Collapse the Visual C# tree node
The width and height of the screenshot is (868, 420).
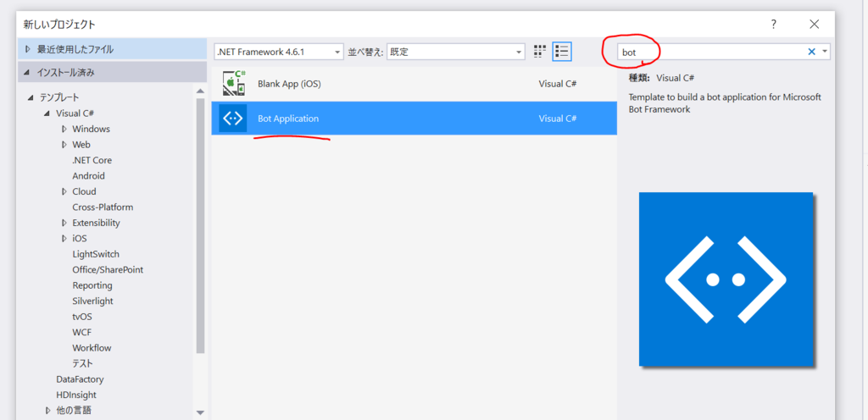tap(47, 113)
